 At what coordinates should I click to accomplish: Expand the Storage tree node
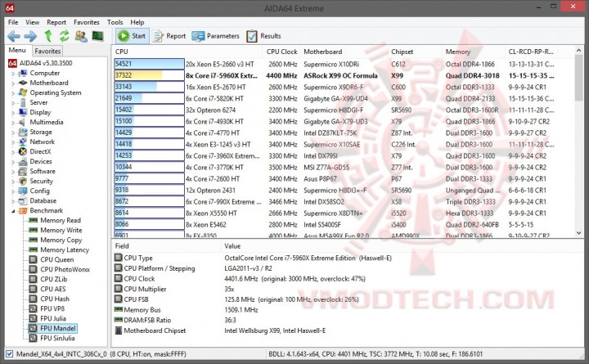point(13,133)
